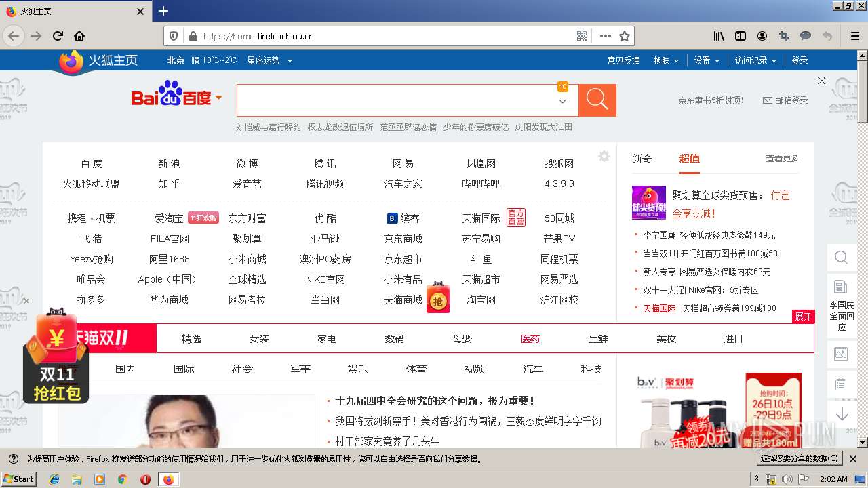Open the 聚划算全球尖货 promo thumbnail
This screenshot has width=868, height=488.
click(x=649, y=203)
